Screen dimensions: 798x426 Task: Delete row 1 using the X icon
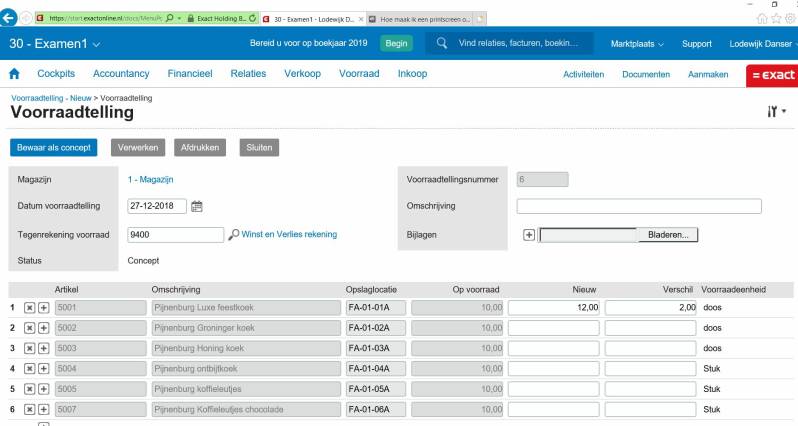[x=30, y=307]
